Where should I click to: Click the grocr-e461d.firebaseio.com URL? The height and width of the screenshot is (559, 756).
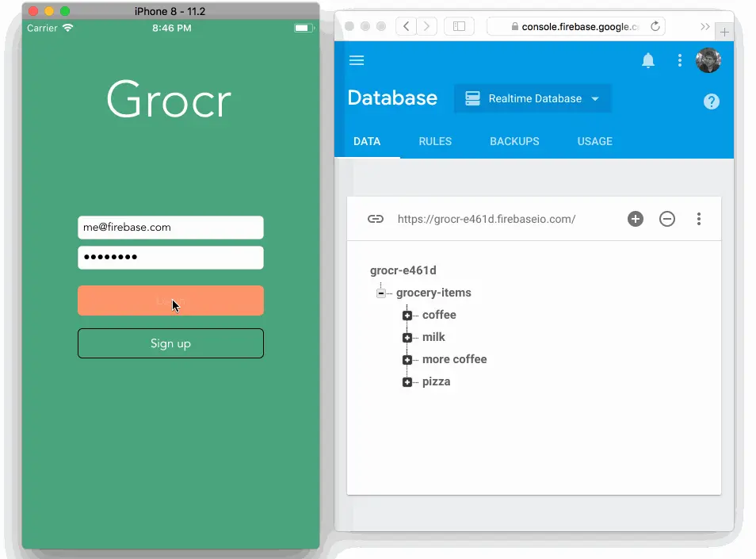(x=486, y=219)
